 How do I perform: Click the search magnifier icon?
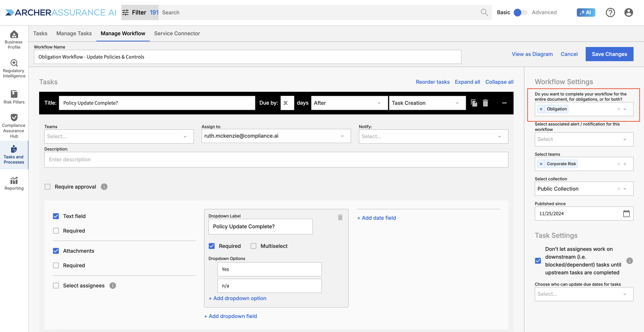point(484,12)
